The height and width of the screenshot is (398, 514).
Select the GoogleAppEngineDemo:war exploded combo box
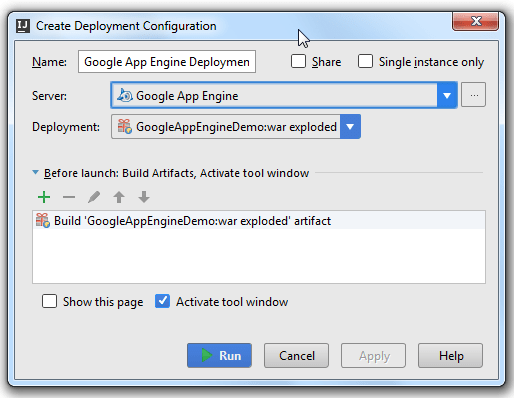click(x=236, y=126)
